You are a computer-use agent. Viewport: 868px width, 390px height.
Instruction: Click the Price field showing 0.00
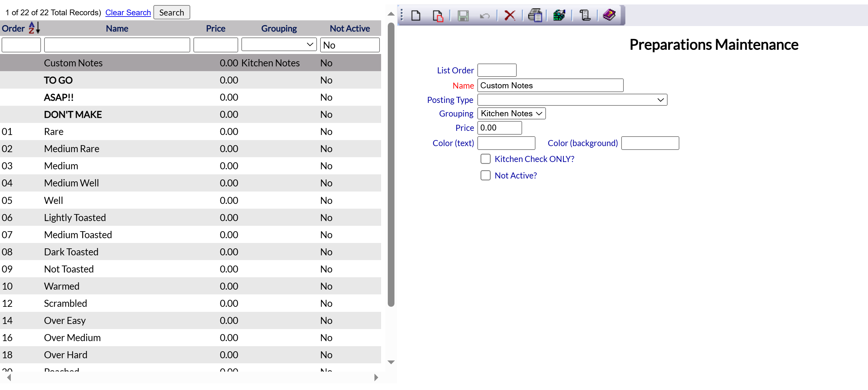pyautogui.click(x=499, y=128)
